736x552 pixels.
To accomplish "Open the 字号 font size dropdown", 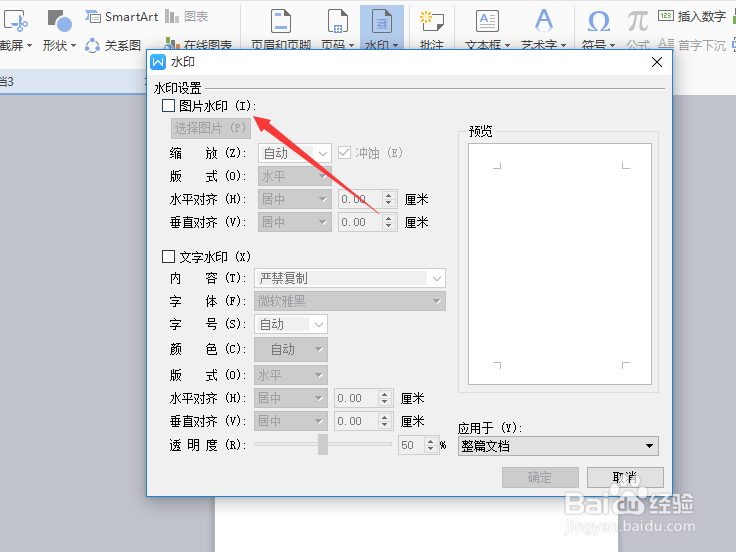I will pyautogui.click(x=291, y=324).
